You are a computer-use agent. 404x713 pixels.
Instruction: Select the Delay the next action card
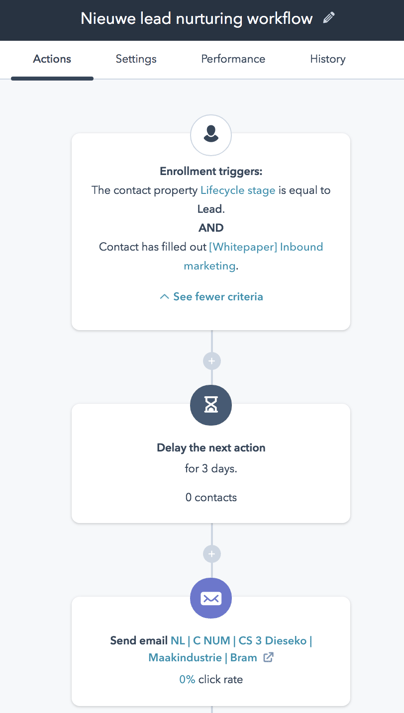point(211,463)
